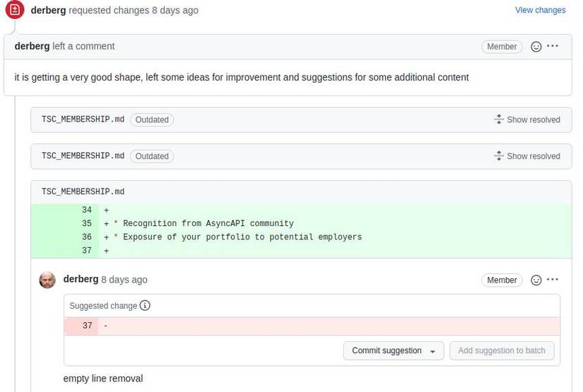
Task: Open options menu on suggestion comment
Action: click(553, 280)
